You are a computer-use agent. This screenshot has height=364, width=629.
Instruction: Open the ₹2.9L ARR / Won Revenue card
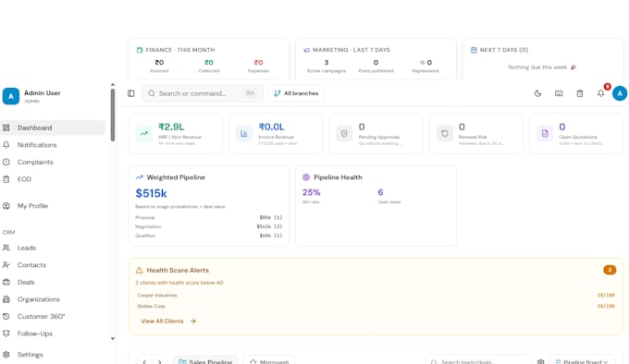coord(176,133)
